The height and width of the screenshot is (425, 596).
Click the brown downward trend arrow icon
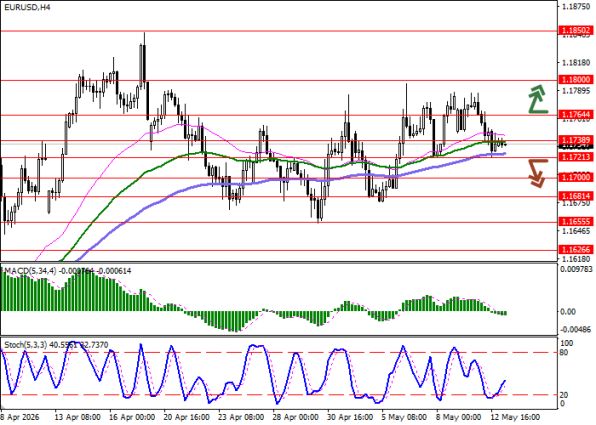click(538, 173)
